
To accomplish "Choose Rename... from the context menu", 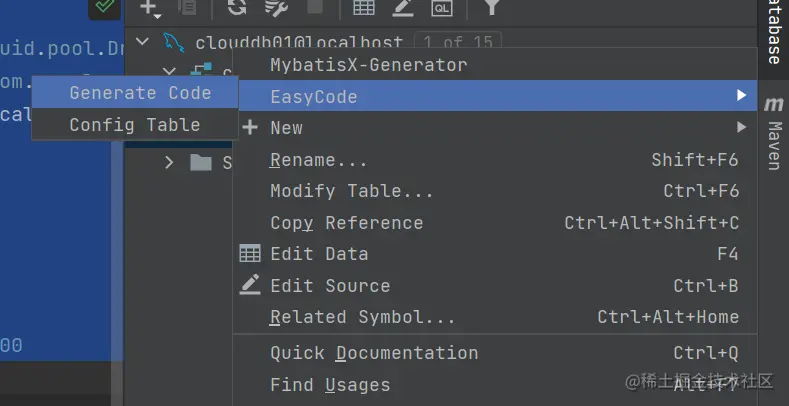I will tap(496, 160).
